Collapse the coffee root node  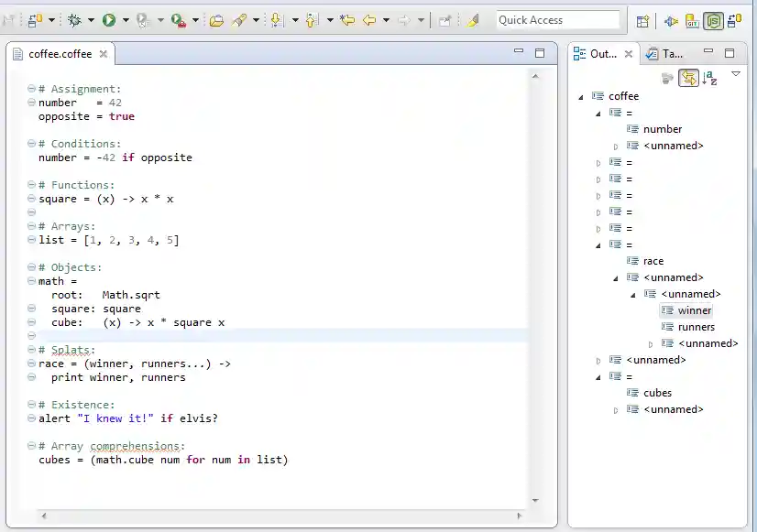pyautogui.click(x=581, y=96)
